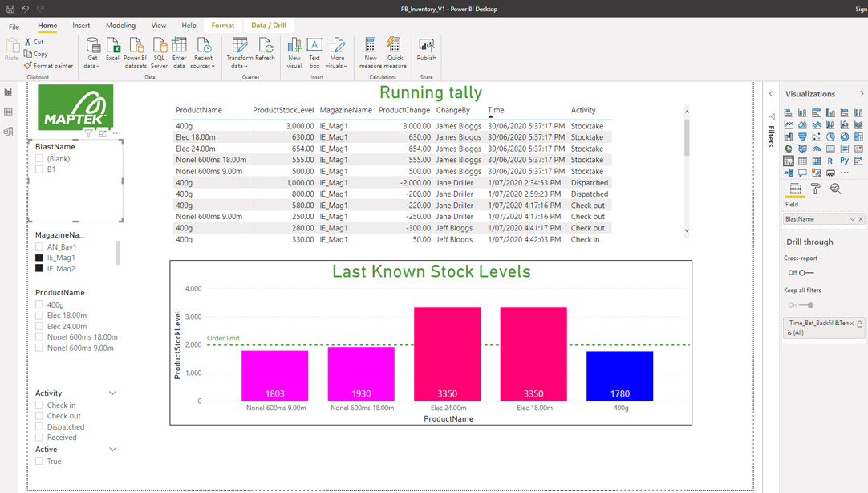Collapse the Activity slicer chevron
Image resolution: width=868 pixels, height=493 pixels.
point(112,393)
